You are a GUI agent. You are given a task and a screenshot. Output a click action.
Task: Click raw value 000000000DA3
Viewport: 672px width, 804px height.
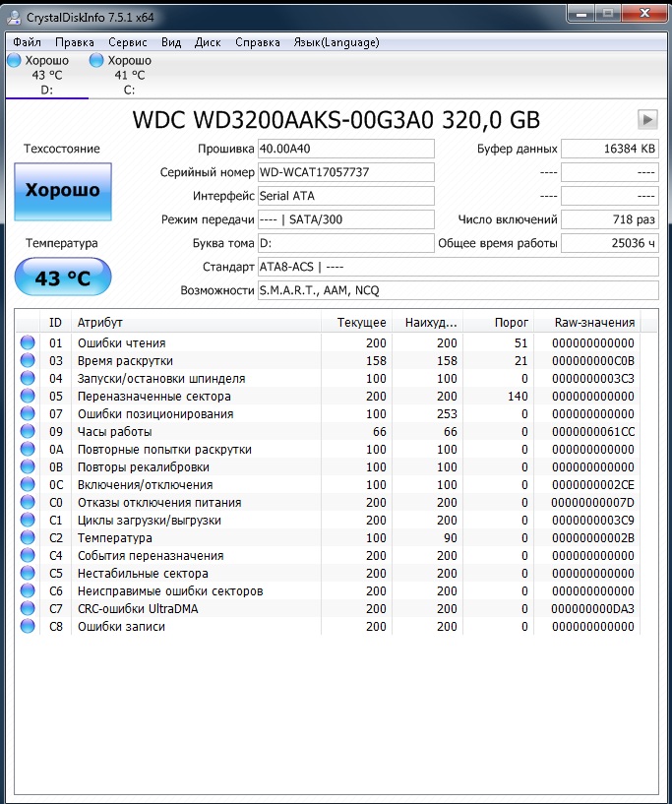pos(593,608)
